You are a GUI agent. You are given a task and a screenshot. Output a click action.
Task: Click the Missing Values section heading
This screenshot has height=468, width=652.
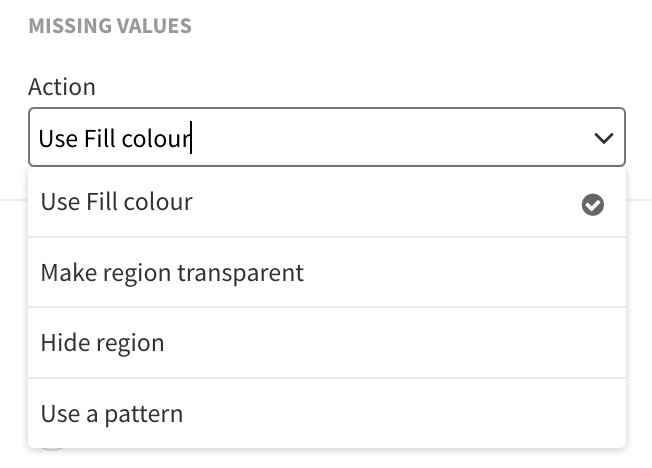(110, 26)
